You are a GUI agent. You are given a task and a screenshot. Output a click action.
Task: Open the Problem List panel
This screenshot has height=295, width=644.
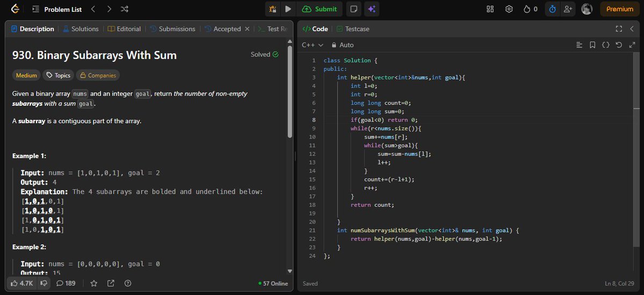click(x=57, y=9)
